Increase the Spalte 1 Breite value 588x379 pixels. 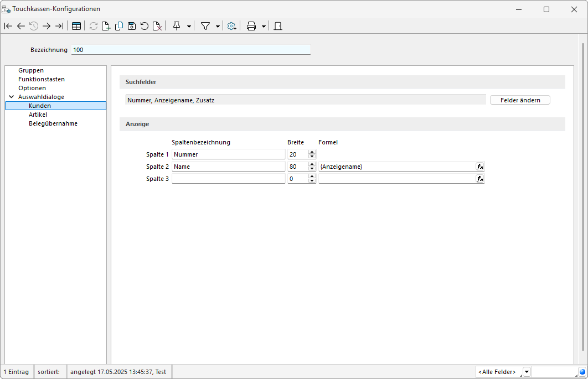(312, 152)
